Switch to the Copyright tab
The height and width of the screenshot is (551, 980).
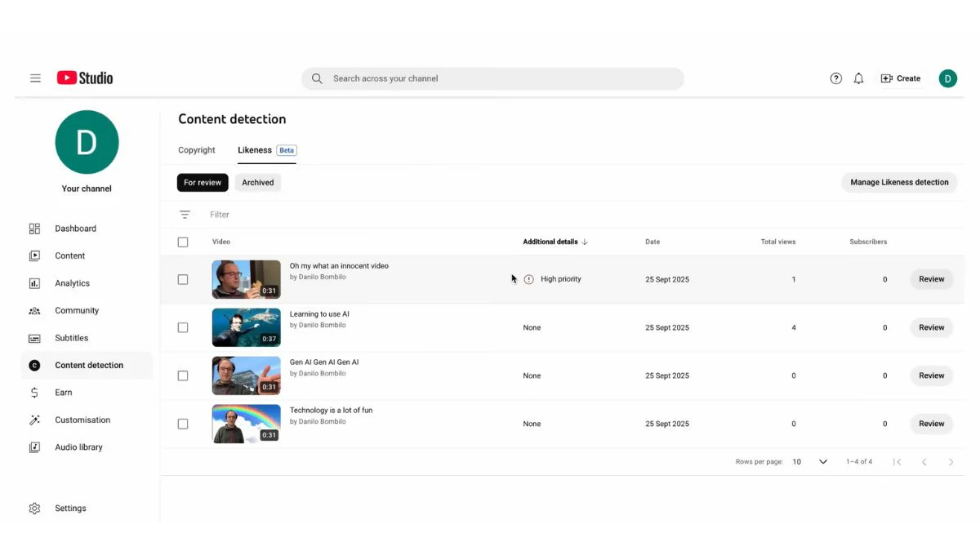[x=197, y=150]
